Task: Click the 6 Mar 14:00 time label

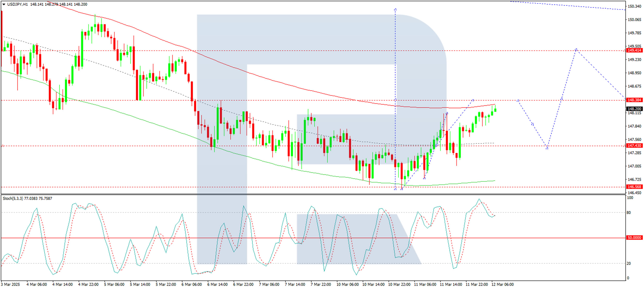Action: coord(217,284)
